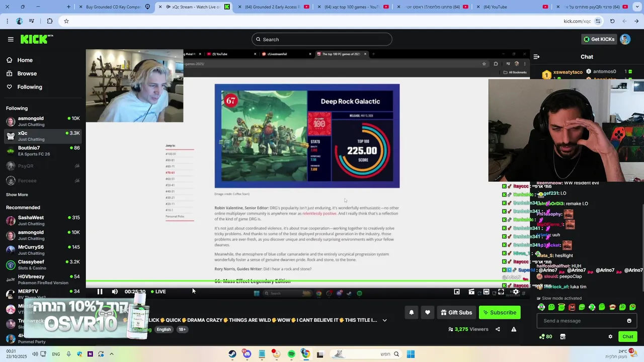Image resolution: width=644 pixels, height=362 pixels.
Task: Open Steam from the taskbar
Action: [232, 354]
